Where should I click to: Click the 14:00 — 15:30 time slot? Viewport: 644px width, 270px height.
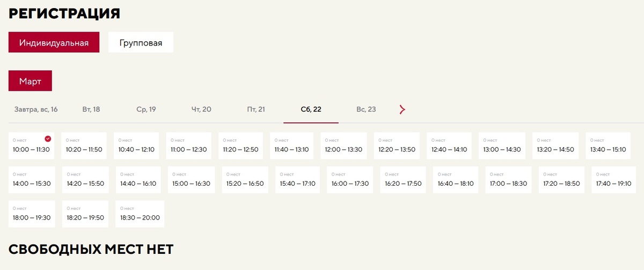point(32,180)
